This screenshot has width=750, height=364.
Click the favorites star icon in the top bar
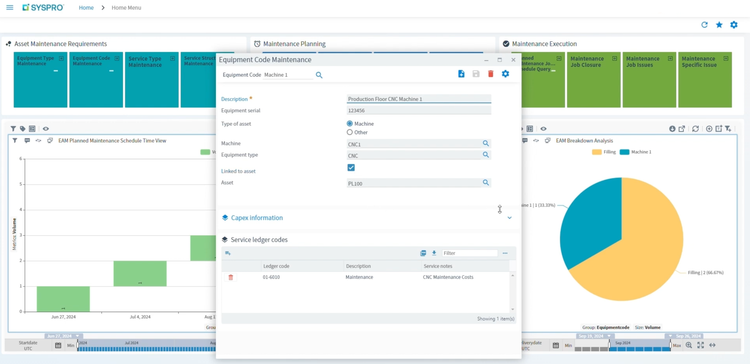[x=719, y=25]
